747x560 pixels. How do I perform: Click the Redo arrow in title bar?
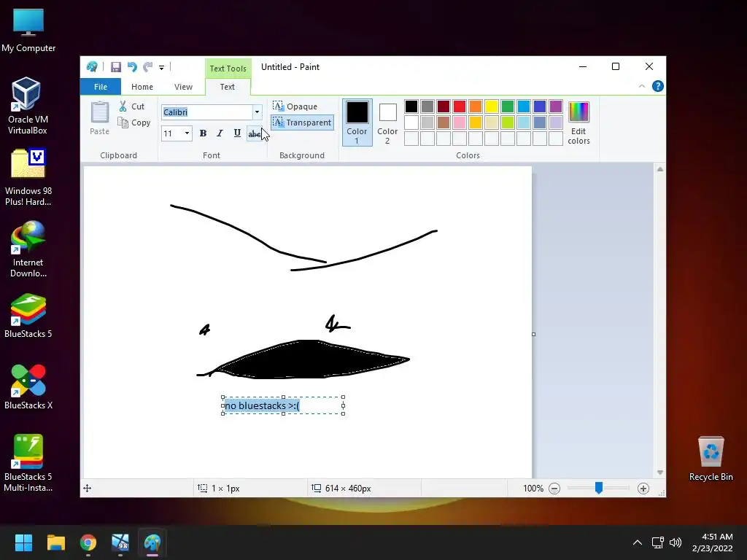pyautogui.click(x=148, y=67)
